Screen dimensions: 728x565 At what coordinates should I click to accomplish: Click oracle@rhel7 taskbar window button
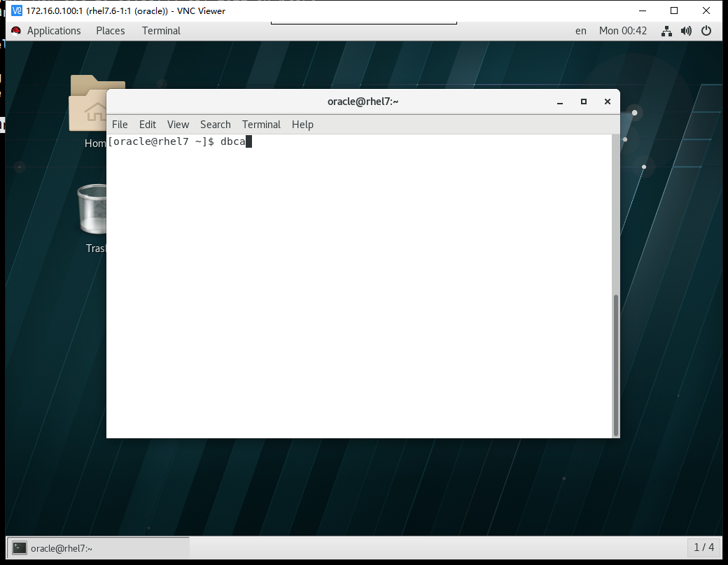pyautogui.click(x=98, y=548)
